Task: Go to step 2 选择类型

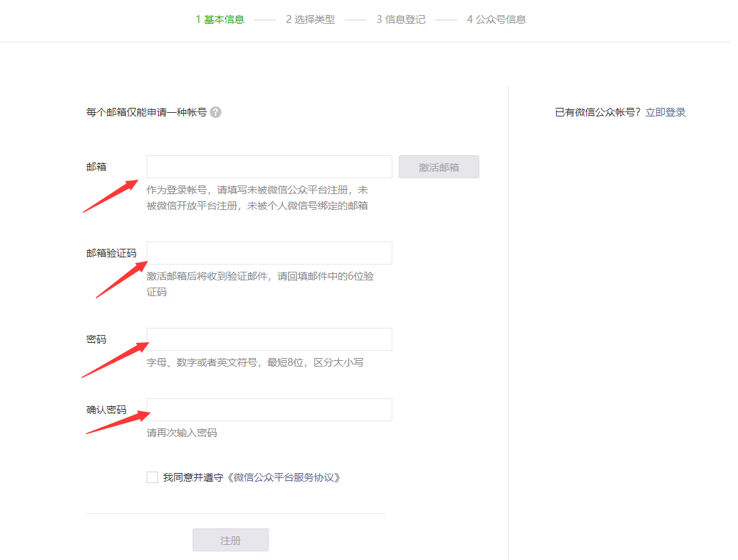Action: 310,19
